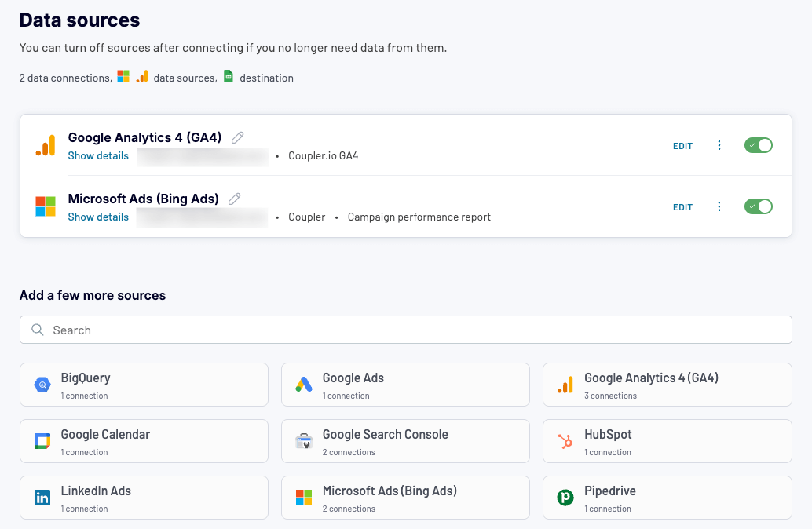This screenshot has height=529, width=812.
Task: Click the Google Search Console icon
Action: pos(304,441)
